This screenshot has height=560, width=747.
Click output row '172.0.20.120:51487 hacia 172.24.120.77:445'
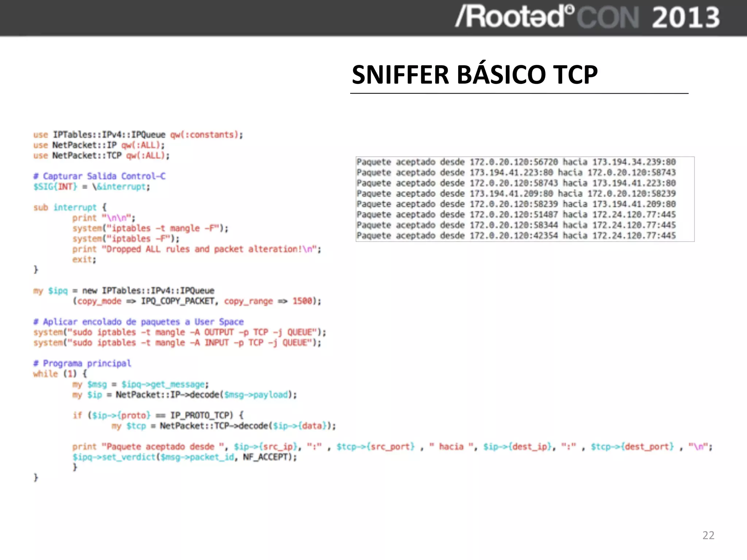click(x=516, y=214)
